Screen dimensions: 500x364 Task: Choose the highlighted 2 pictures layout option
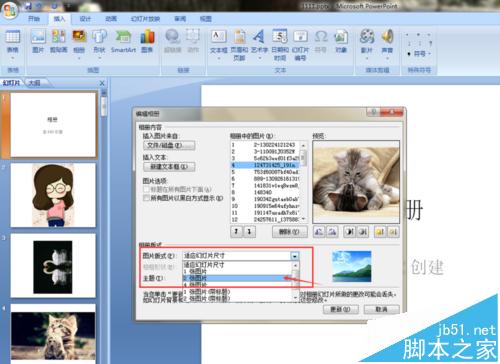237,278
